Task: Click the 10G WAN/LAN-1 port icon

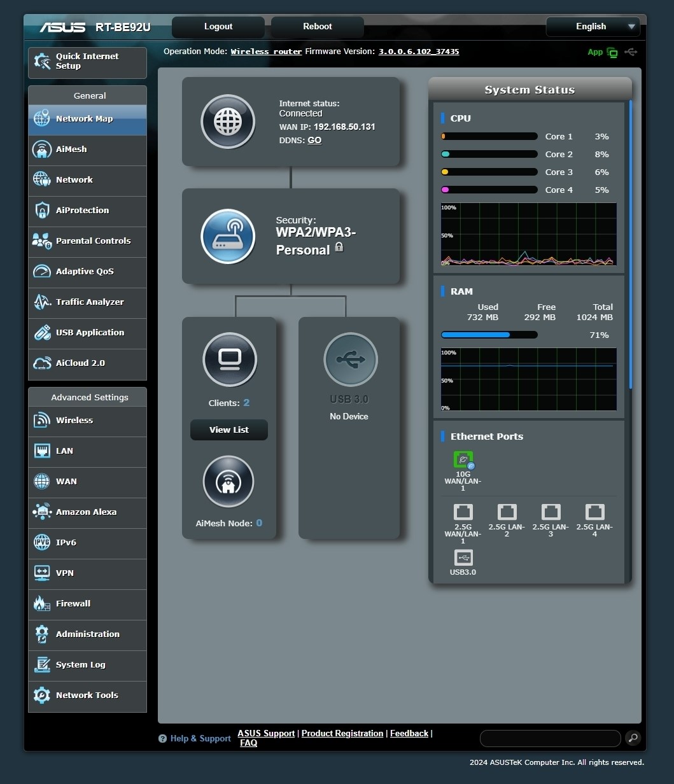Action: (x=463, y=460)
